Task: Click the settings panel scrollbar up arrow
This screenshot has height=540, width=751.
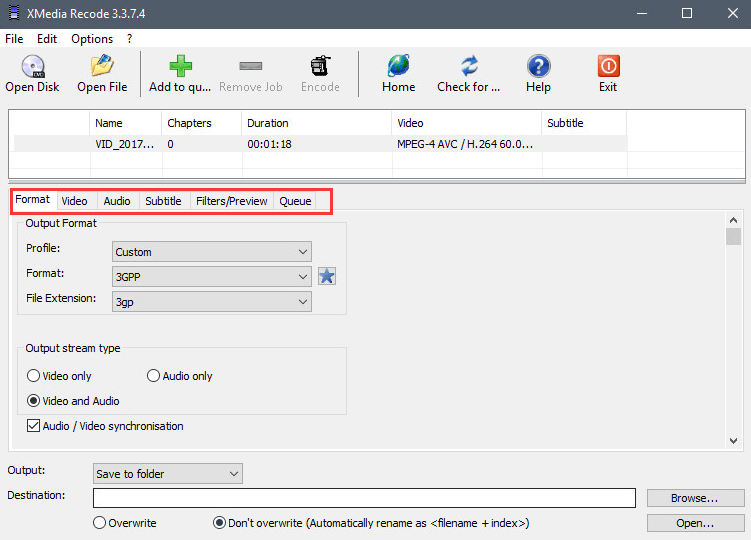Action: tap(733, 220)
